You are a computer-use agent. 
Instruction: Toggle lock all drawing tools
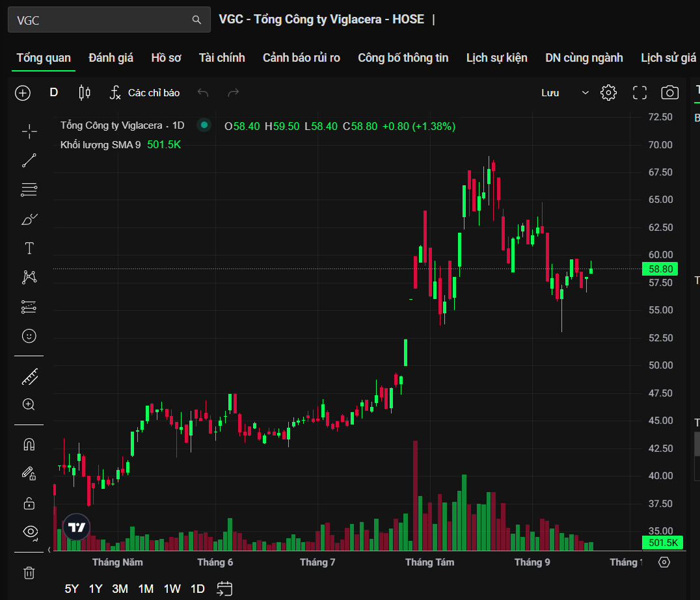(29, 503)
